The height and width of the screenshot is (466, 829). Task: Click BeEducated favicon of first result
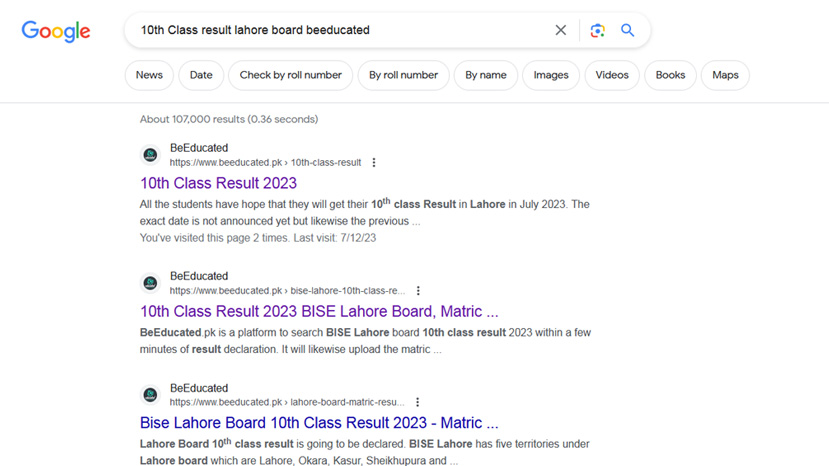pos(150,155)
